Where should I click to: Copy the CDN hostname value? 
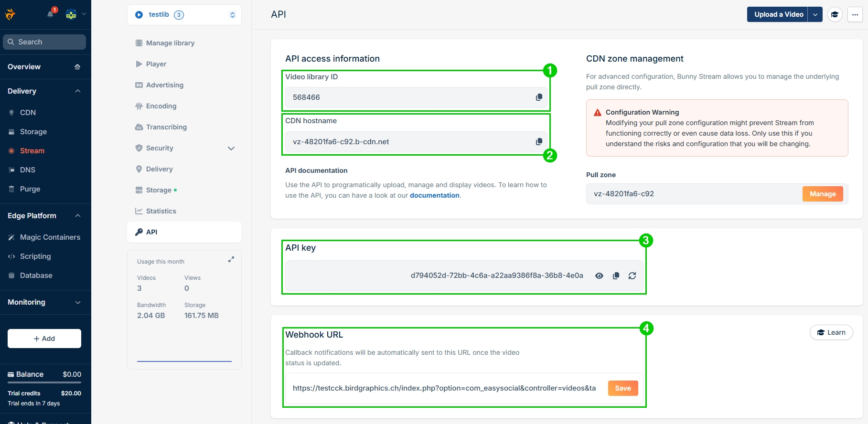point(539,142)
